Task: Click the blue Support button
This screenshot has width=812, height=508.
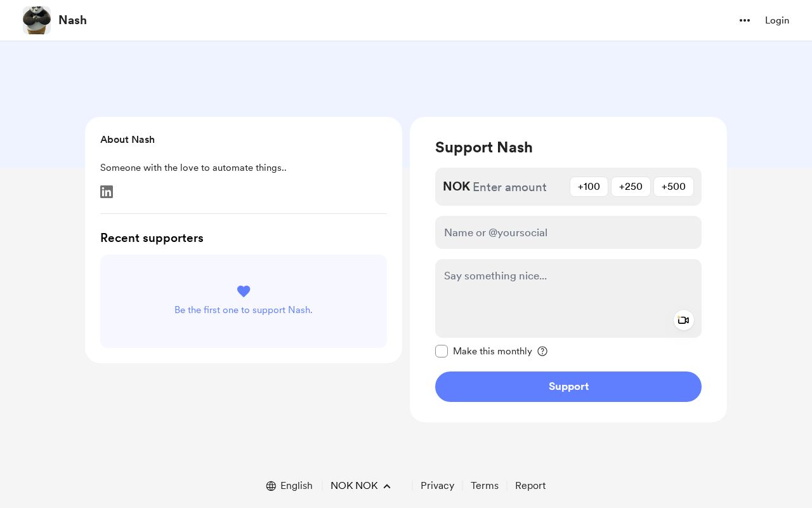Action: pyautogui.click(x=568, y=387)
